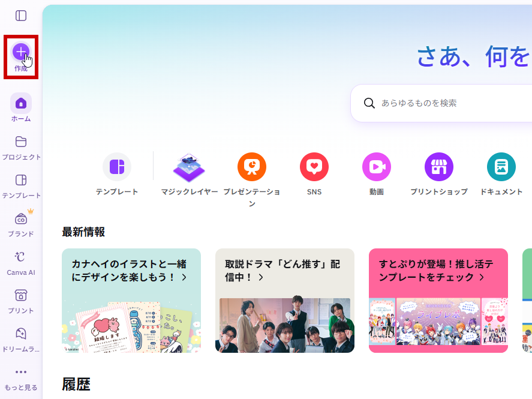Select the pink 動画 video icon
The width and height of the screenshot is (532, 399).
click(377, 167)
